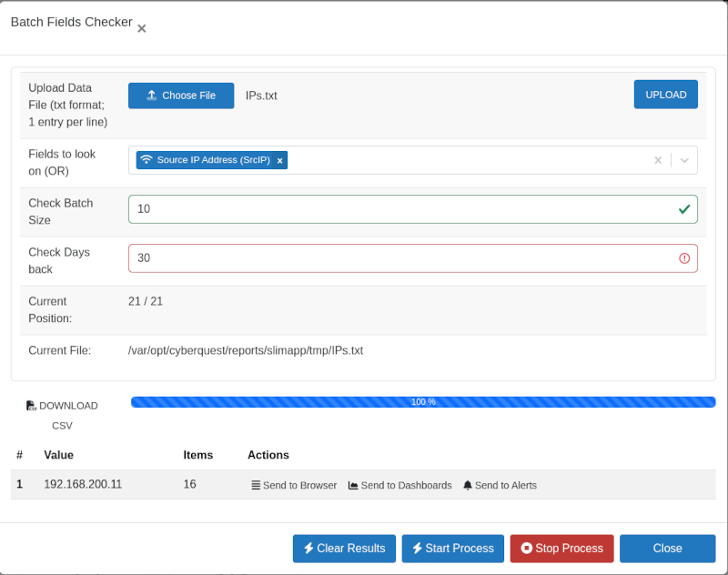The image size is (728, 575).
Task: Click the green checkmark in Batch Size
Action: coord(684,209)
